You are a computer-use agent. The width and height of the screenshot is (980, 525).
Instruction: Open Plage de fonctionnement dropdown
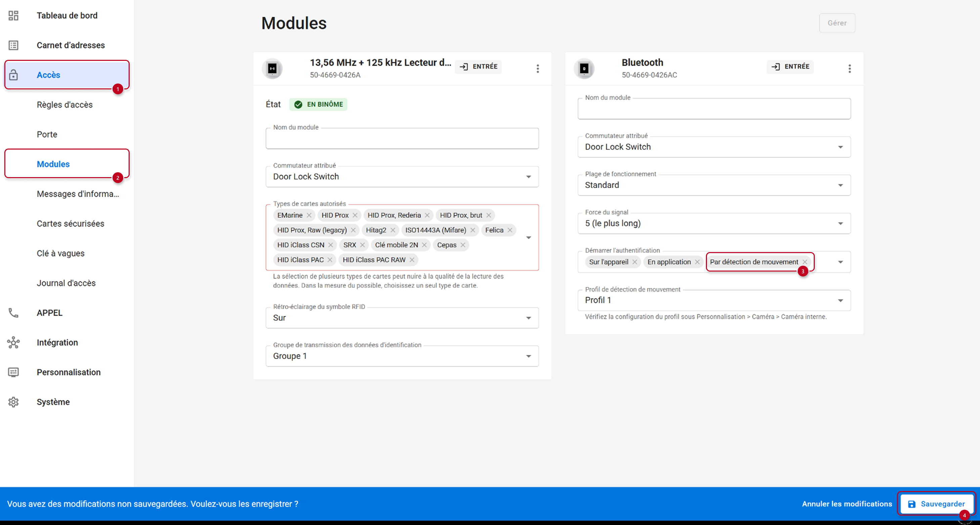(x=714, y=185)
